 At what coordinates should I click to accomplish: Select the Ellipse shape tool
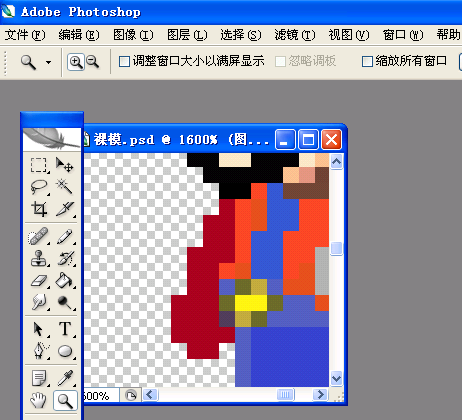click(65, 351)
